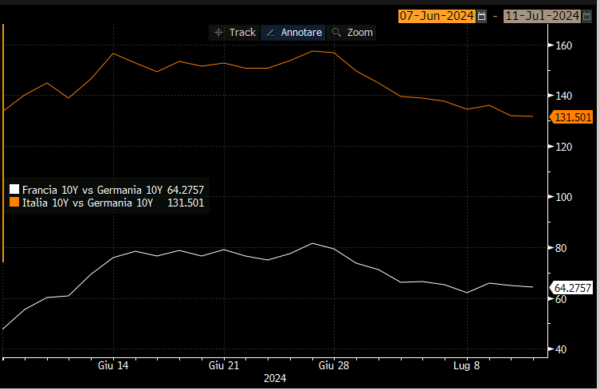Click the 80 y-axis label
This screenshot has height=390, width=600.
coord(561,248)
